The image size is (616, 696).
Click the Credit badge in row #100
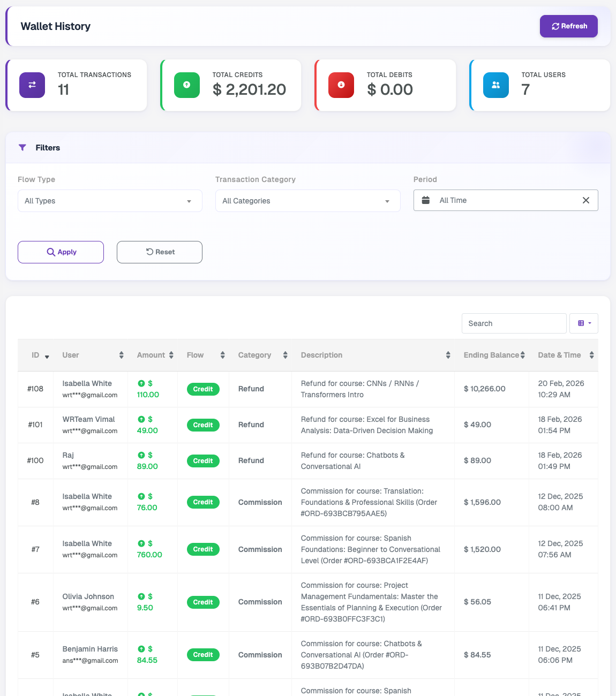(203, 461)
